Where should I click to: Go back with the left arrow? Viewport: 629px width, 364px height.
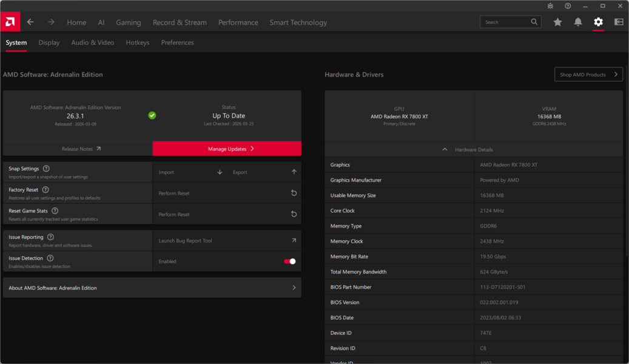[30, 22]
